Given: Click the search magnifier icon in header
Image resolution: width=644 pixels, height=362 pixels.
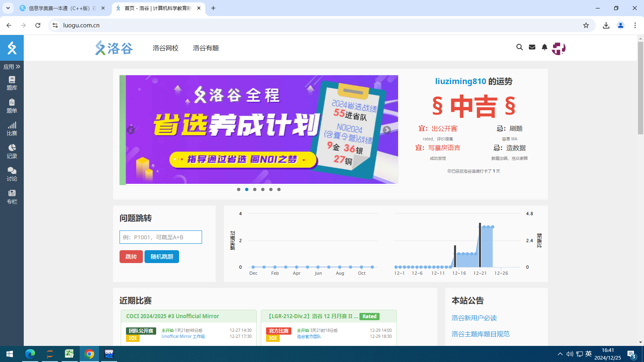Looking at the screenshot, I should click(x=520, y=47).
